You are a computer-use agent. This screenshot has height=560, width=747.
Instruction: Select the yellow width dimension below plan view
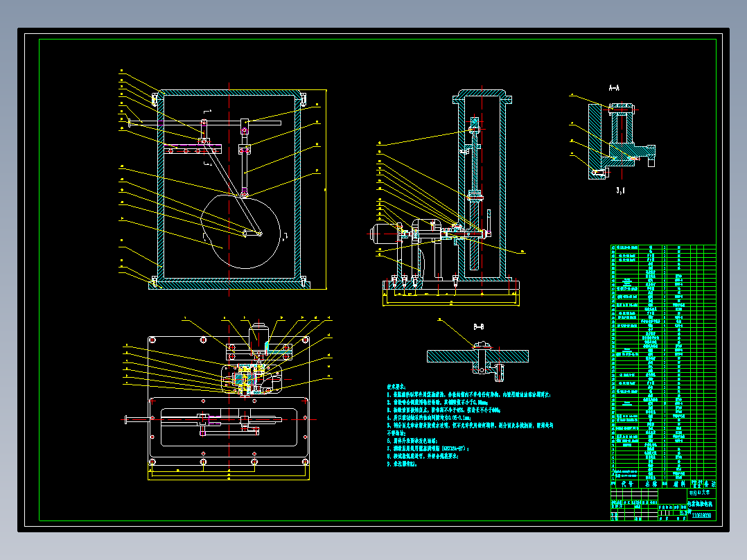tap(229, 478)
